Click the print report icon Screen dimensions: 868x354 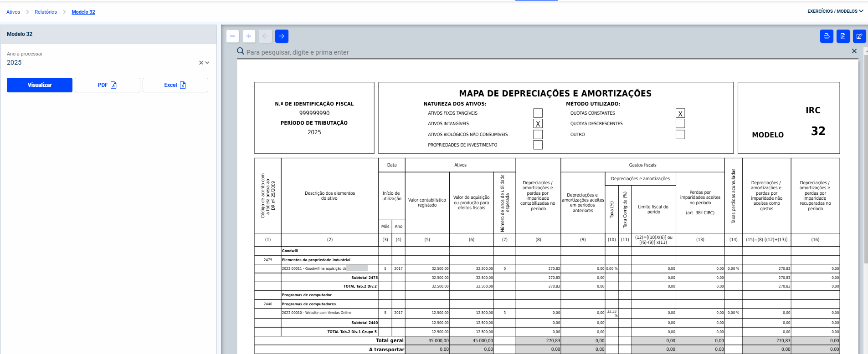[x=827, y=36]
